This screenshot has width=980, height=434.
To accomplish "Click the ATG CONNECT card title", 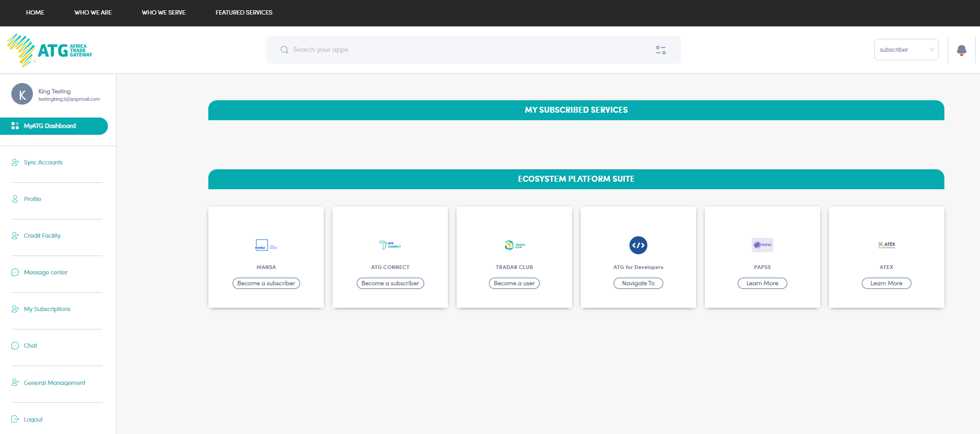I will click(x=390, y=267).
